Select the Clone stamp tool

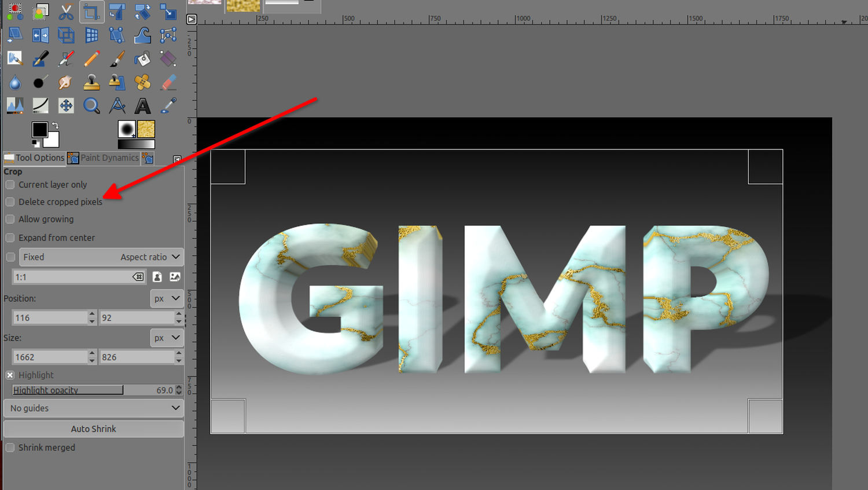coord(91,82)
